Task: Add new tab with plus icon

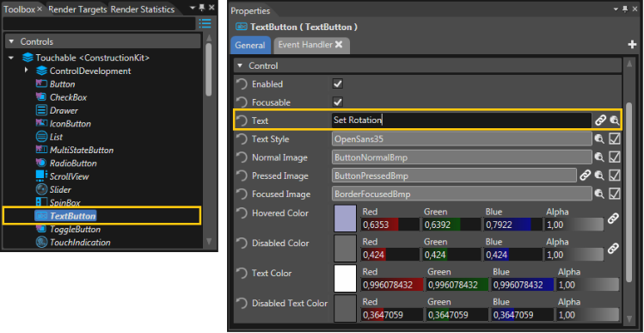Action: 632,45
